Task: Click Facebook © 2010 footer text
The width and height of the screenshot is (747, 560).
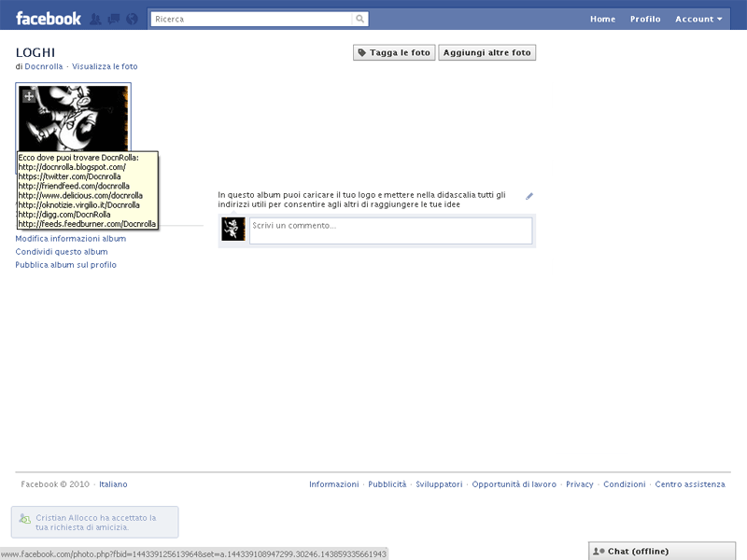Action: 55,484
